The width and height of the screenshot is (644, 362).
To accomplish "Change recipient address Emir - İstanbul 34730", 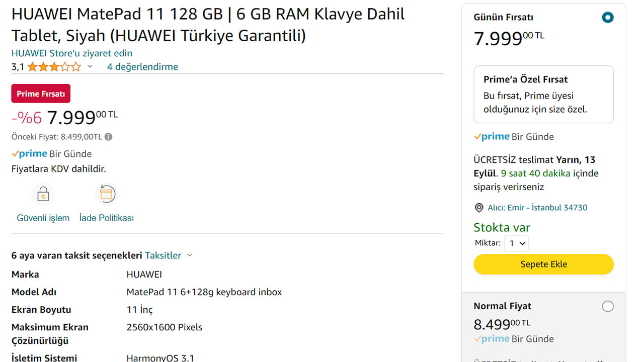I will click(x=537, y=208).
